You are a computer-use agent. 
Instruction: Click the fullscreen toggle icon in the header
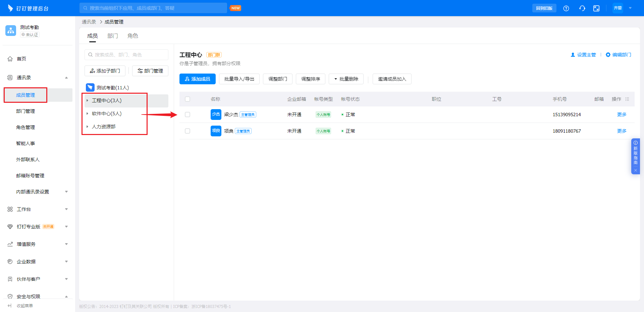pyautogui.click(x=596, y=8)
